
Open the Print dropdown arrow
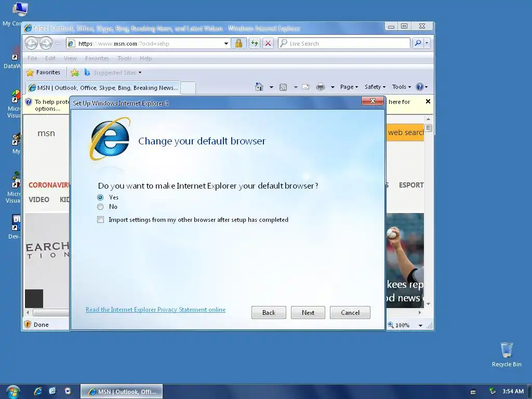[x=332, y=87]
